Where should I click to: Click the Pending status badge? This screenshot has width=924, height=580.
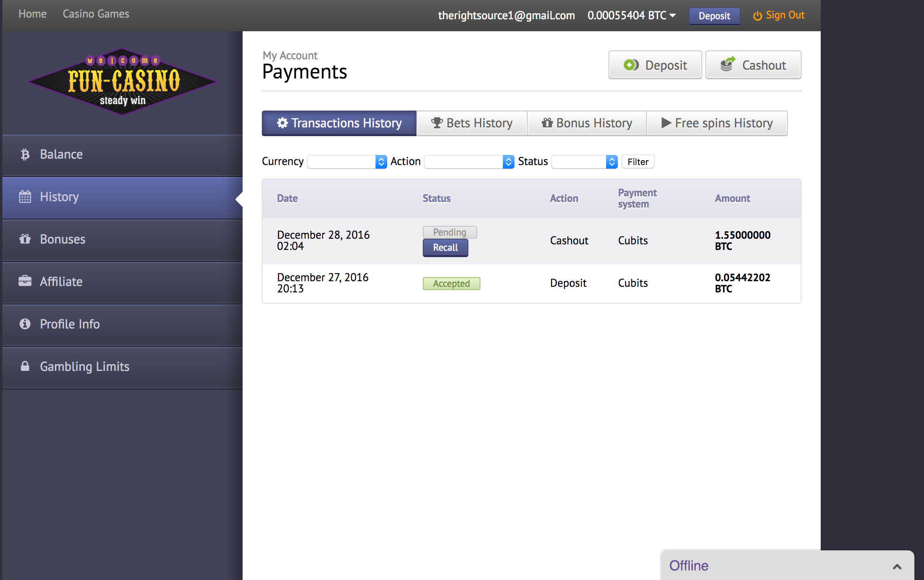point(450,232)
